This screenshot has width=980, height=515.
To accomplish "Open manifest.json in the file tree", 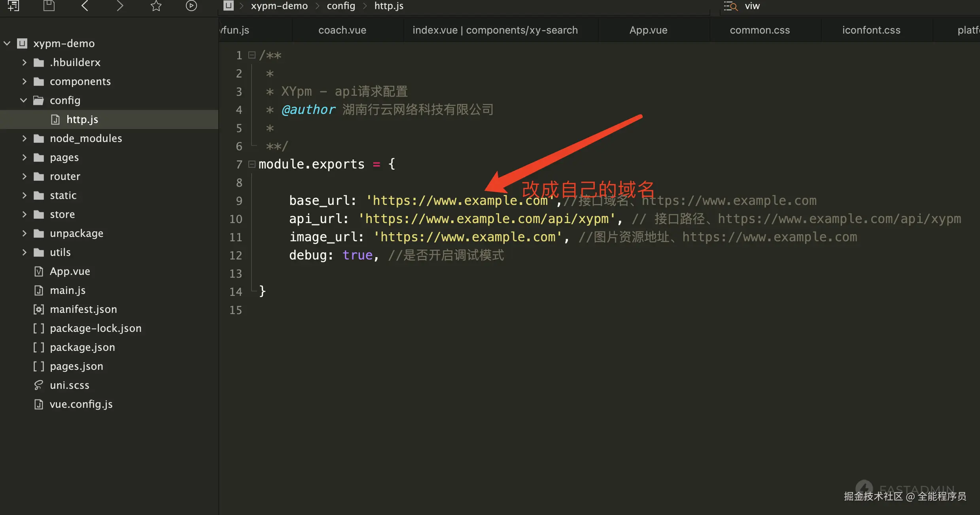I will [x=83, y=309].
